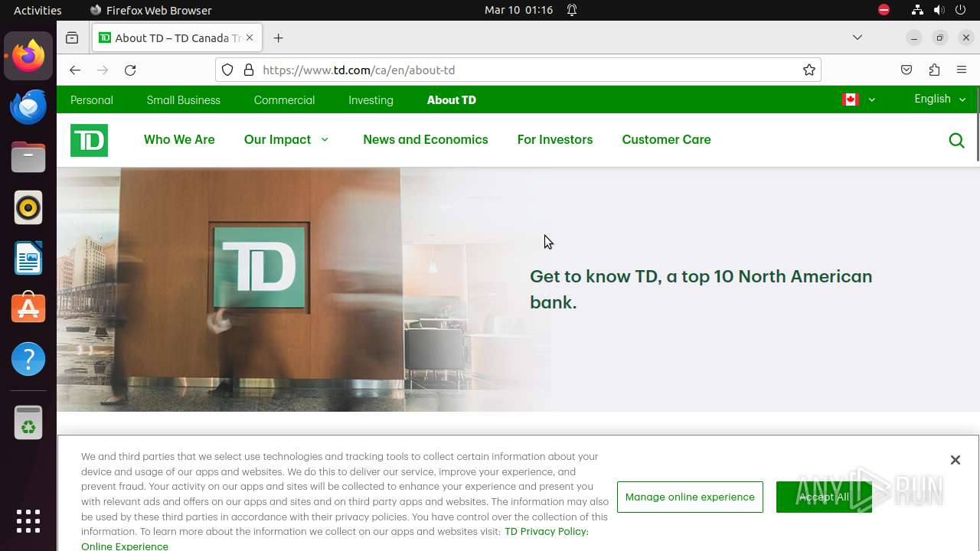Open the Firefox tracking protection shield icon
This screenshot has width=980, height=551.
click(227, 70)
